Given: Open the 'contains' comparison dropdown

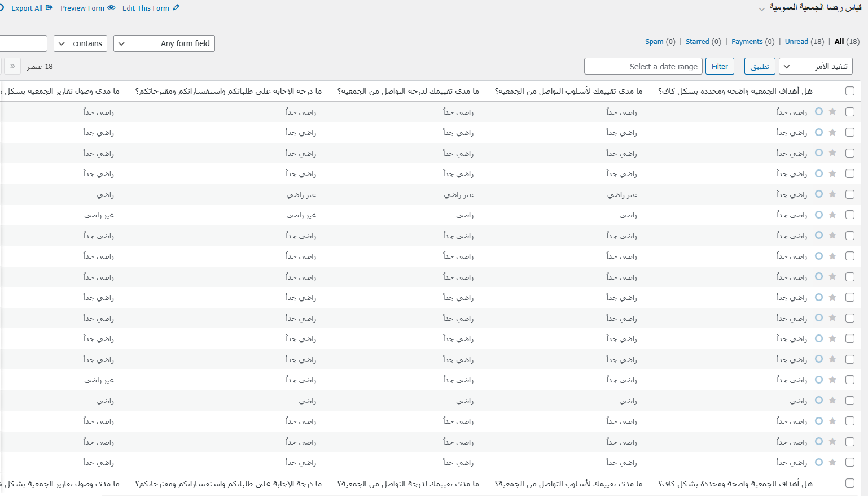Looking at the screenshot, I should tap(80, 43).
